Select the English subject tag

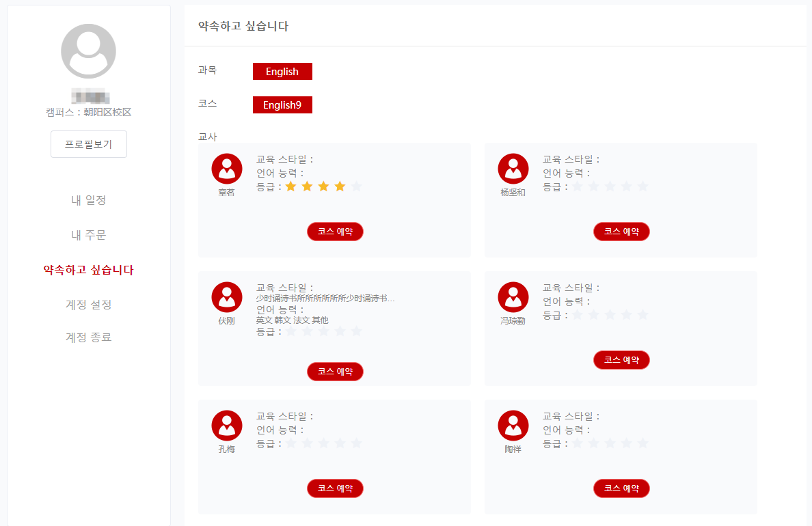(282, 72)
